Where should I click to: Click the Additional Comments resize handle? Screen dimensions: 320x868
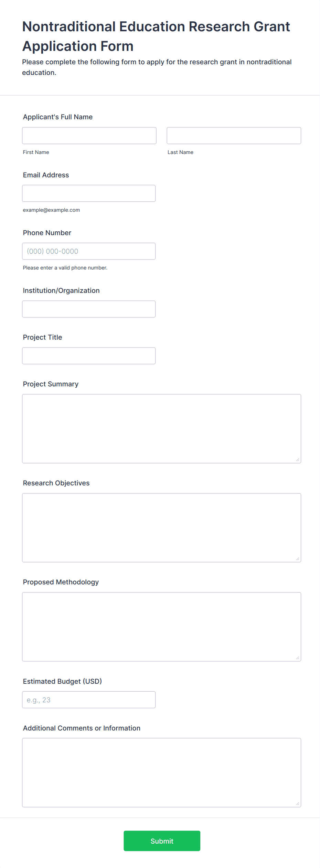[298, 804]
